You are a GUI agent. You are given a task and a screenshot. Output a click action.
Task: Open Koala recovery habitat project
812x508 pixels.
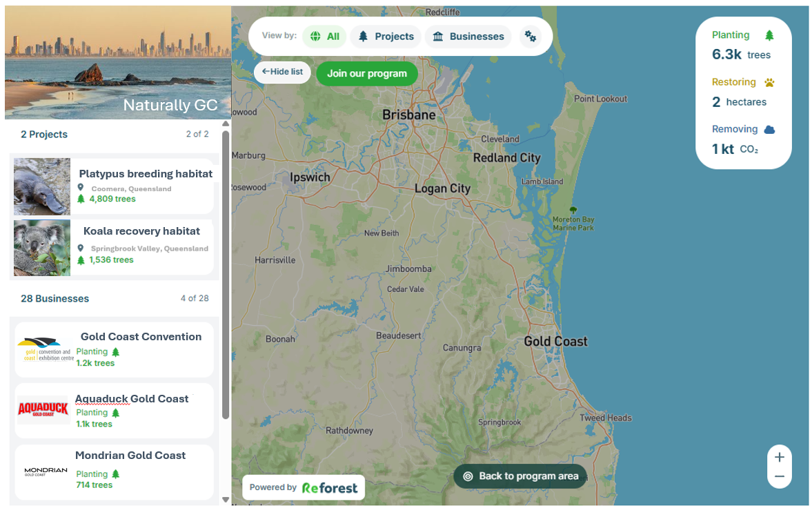tap(113, 247)
